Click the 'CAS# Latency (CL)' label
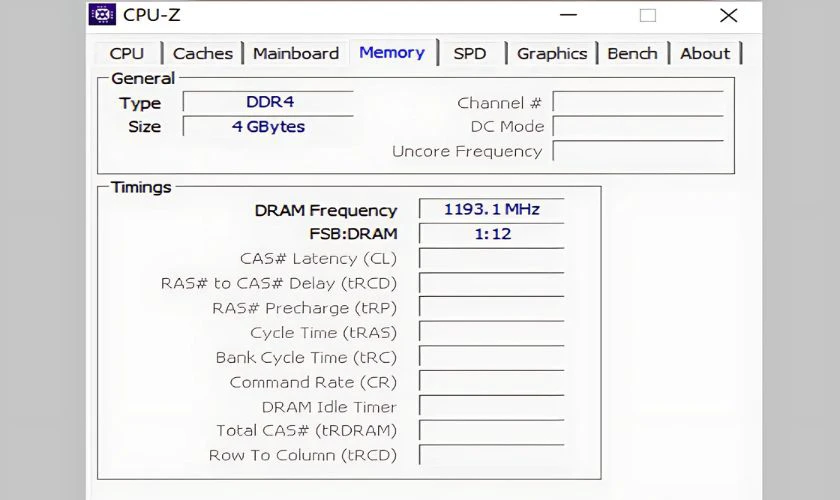 [318, 259]
